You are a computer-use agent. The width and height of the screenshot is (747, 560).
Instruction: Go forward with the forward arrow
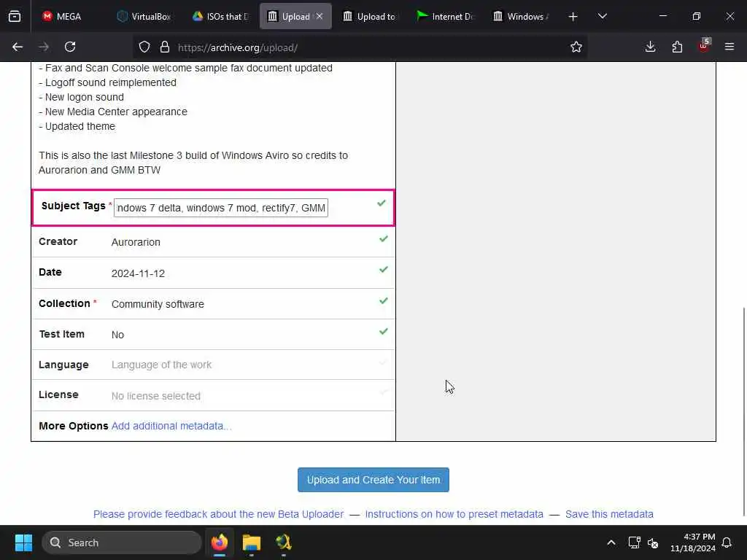pyautogui.click(x=44, y=47)
